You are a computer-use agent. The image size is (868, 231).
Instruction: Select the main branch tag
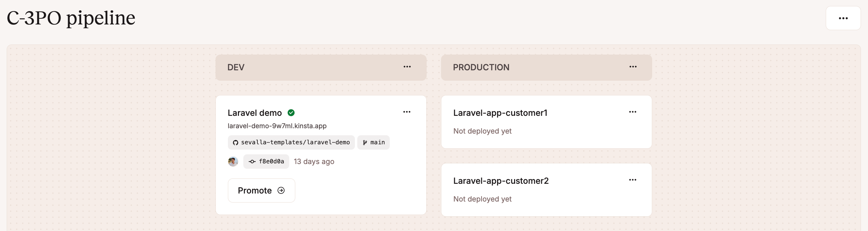tap(377, 142)
